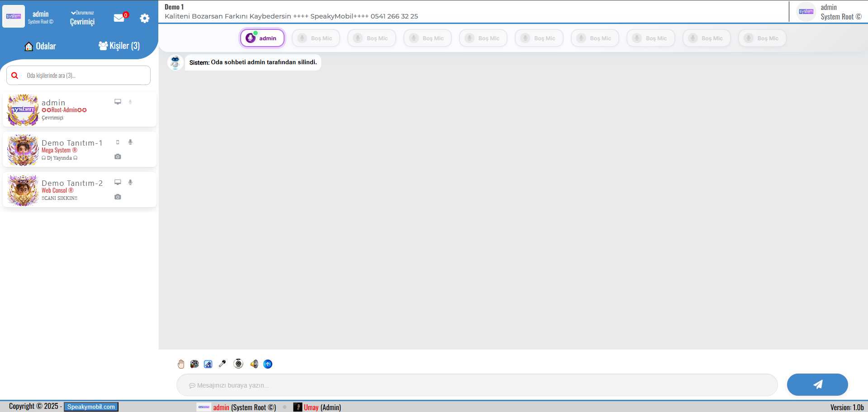Select Demo Tanıtım-1 avatar
Viewport: 868px width, 412px height.
click(x=23, y=150)
